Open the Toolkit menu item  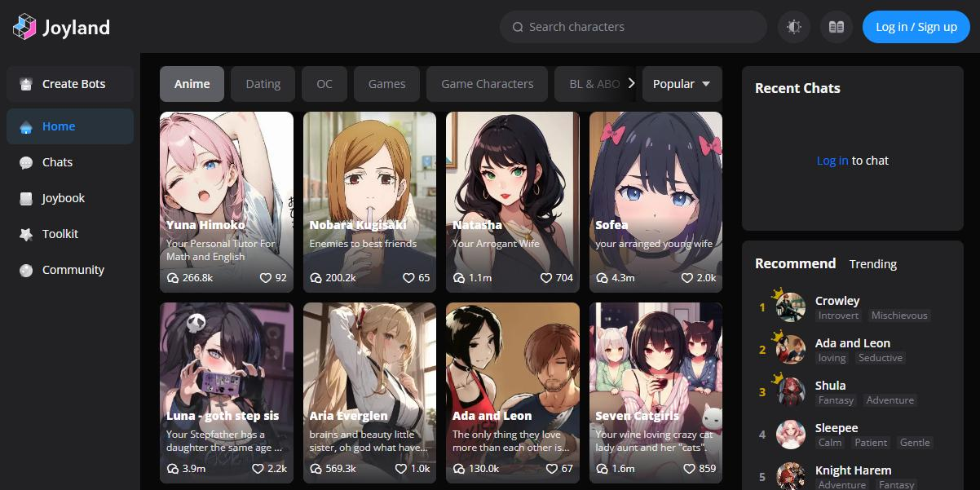coord(70,234)
